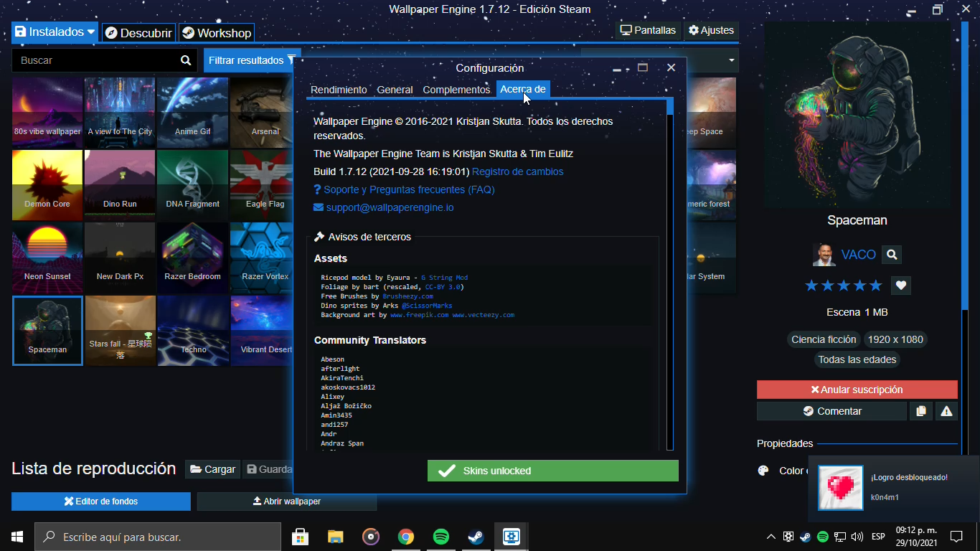Open the www.vecteezy.com link
This screenshot has width=980, height=551.
(483, 315)
